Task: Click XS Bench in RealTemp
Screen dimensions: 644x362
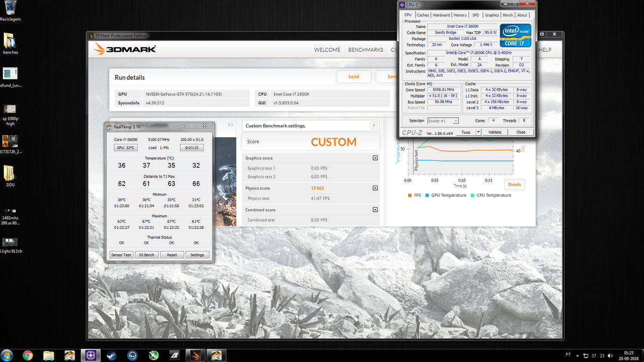Action: pos(146,255)
